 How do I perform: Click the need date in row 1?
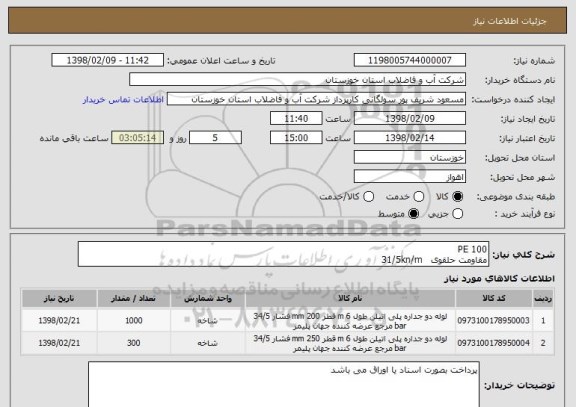[x=59, y=320]
